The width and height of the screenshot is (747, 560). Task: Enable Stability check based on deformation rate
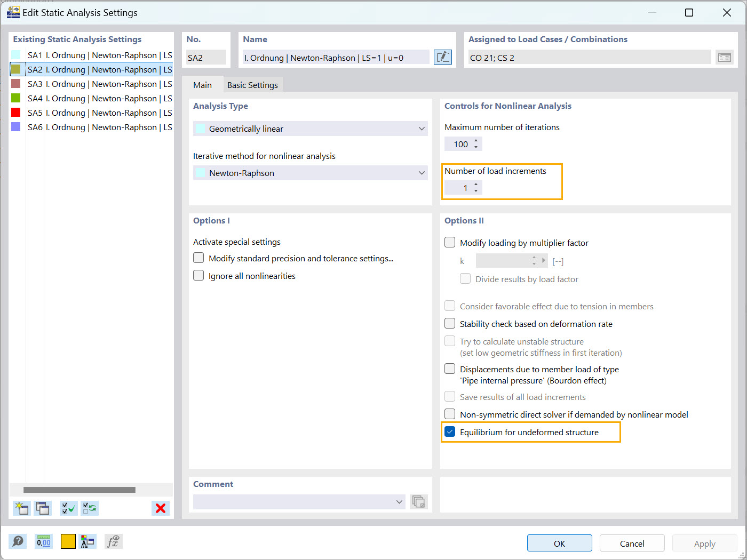click(x=450, y=323)
